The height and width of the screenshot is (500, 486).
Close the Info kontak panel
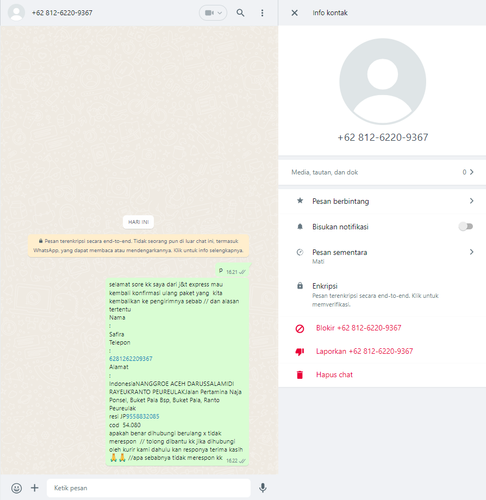click(294, 13)
